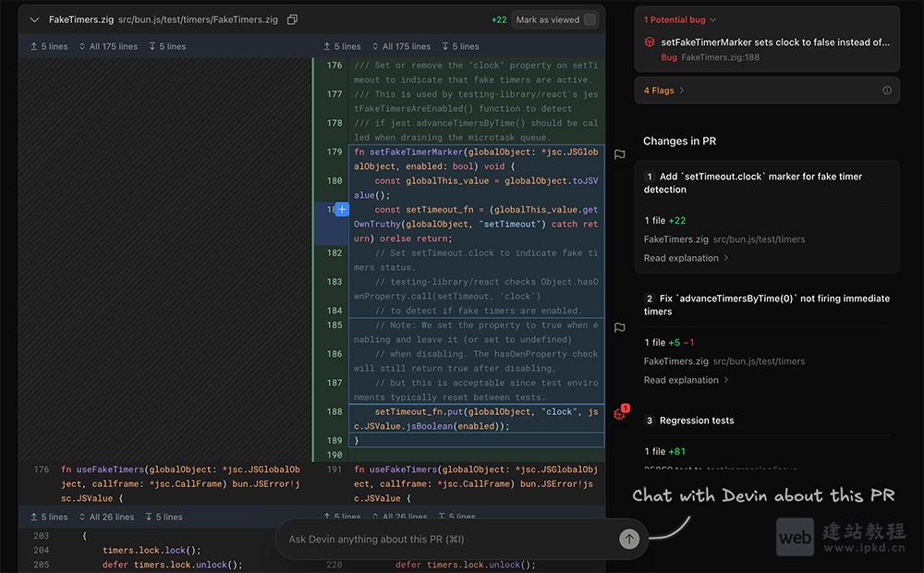Click the bug icon next to setFakeTimerMarker issue
Screen dimensions: 924x573
tap(650, 43)
